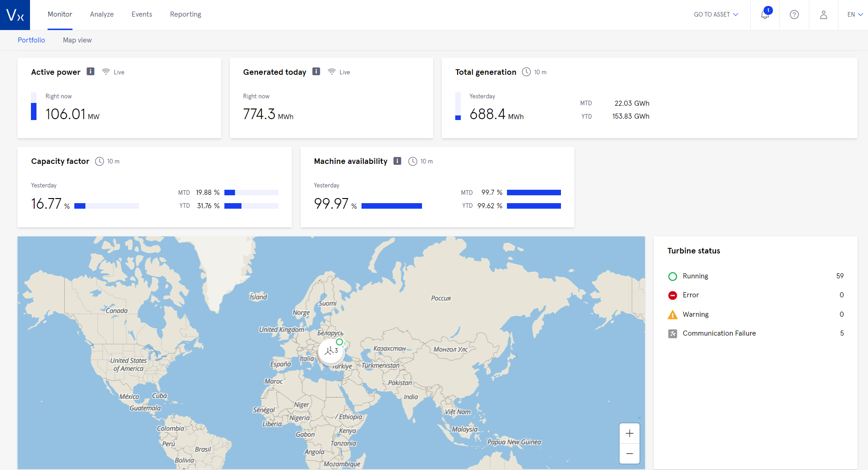868x470 pixels.
Task: Click the Россия label on the map
Action: coord(441,298)
